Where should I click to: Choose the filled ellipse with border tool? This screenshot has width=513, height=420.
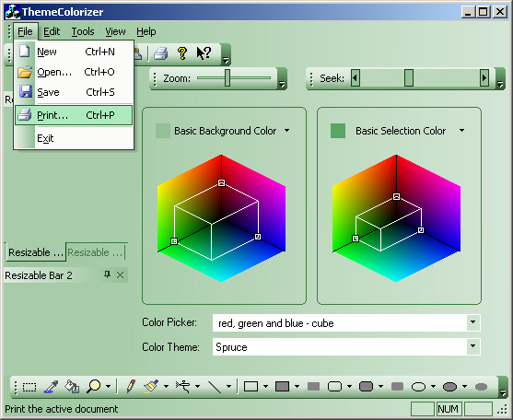[x=449, y=387]
